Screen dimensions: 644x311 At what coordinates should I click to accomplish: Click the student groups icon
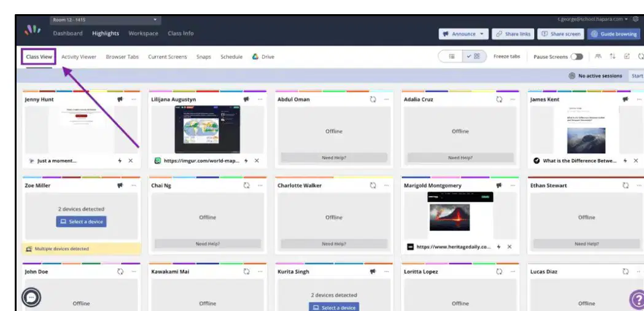pos(598,57)
